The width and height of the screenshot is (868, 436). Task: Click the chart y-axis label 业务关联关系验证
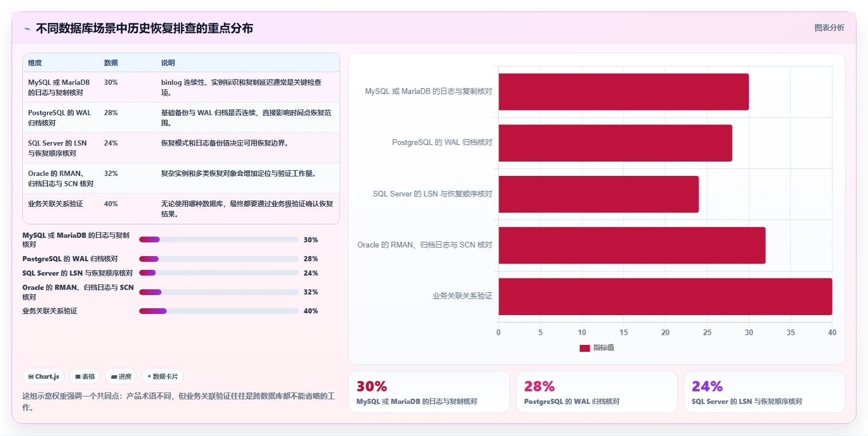pos(462,296)
